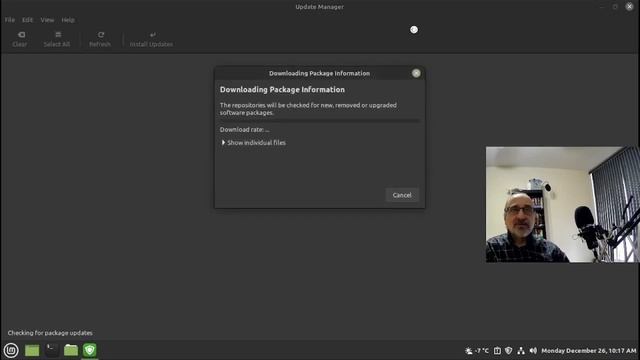This screenshot has width=640, height=360.
Task: Click Select All in the toolbar
Action: [57, 39]
